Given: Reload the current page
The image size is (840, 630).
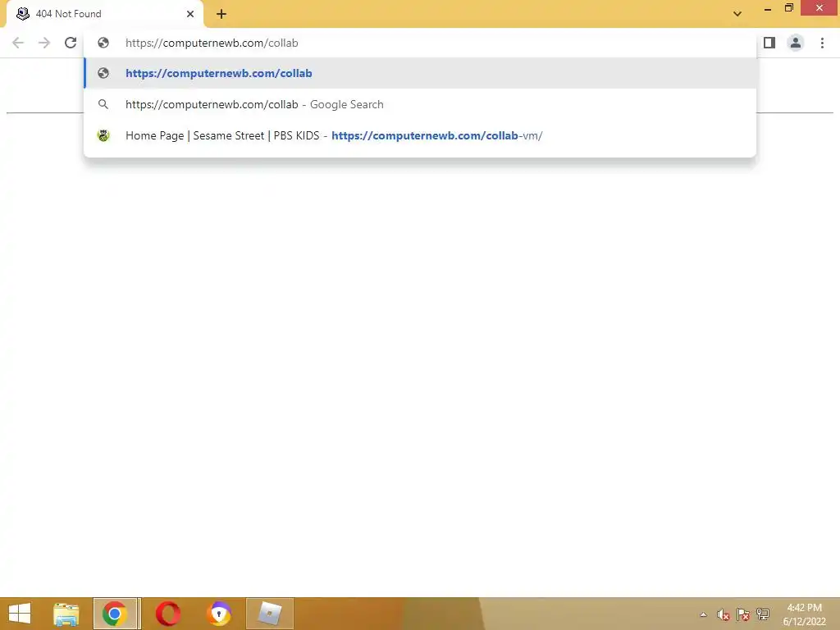Looking at the screenshot, I should coord(71,43).
